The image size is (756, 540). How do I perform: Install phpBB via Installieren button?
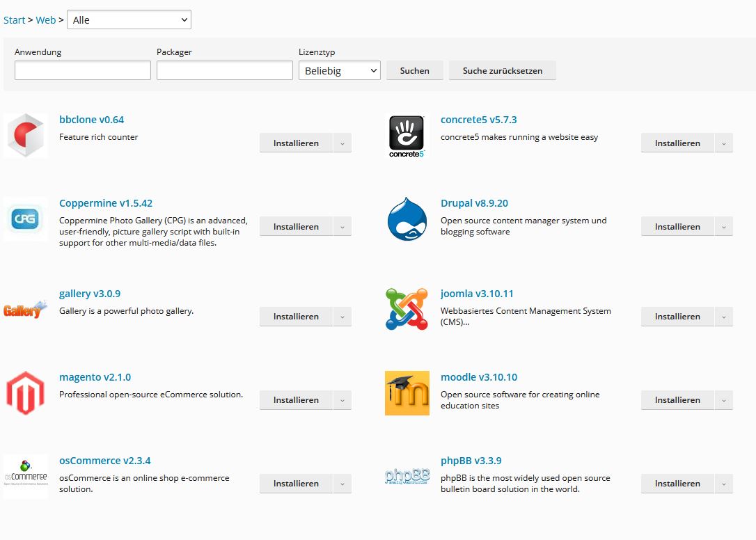pos(677,484)
